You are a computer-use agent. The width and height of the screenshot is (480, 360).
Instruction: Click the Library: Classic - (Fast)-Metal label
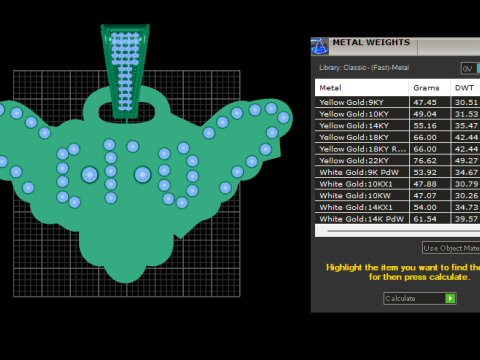[x=364, y=68]
